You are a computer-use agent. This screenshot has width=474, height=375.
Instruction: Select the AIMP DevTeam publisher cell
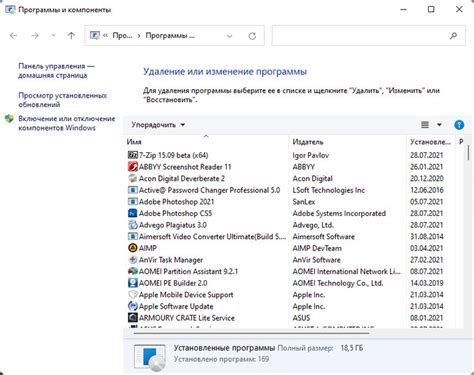[x=317, y=248]
